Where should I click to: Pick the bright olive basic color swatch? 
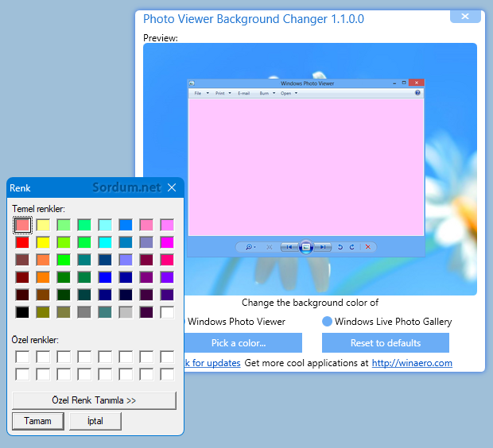[x=43, y=313]
